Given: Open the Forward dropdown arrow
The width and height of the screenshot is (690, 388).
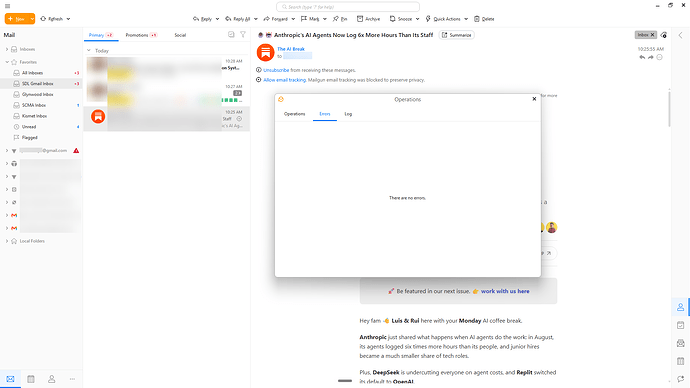Looking at the screenshot, I should (293, 19).
